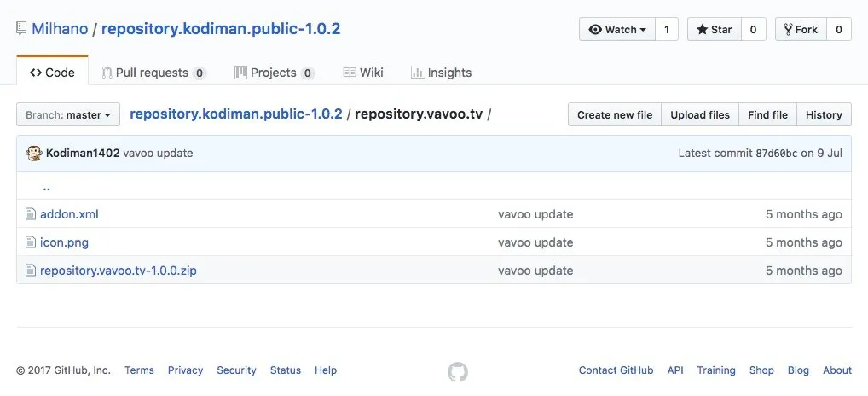Open Blog footer link

click(x=798, y=370)
